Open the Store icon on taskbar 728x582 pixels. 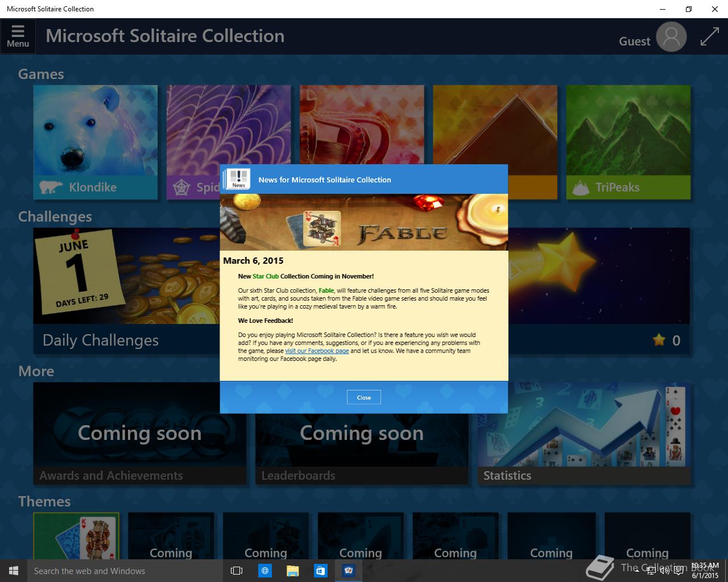(x=321, y=571)
